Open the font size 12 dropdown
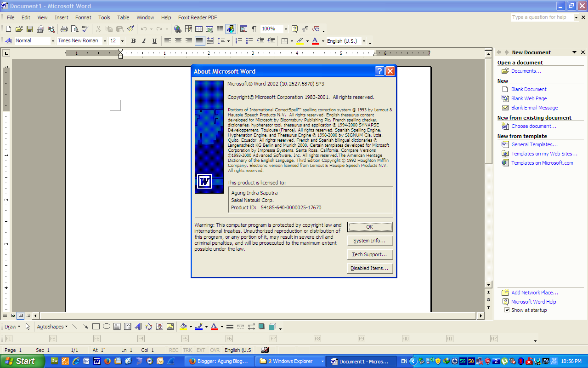Viewport: 588px width, 368px height. coord(122,41)
